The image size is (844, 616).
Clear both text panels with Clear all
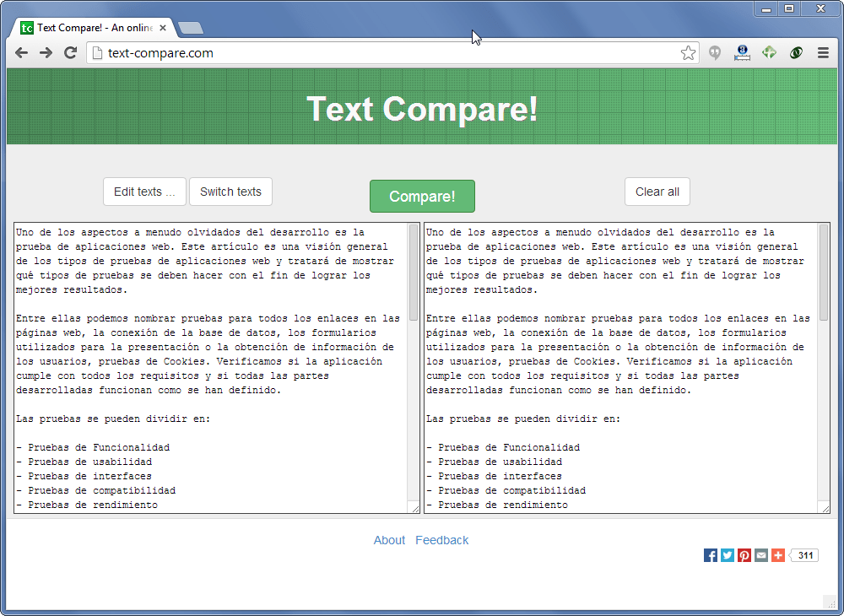[x=657, y=192]
